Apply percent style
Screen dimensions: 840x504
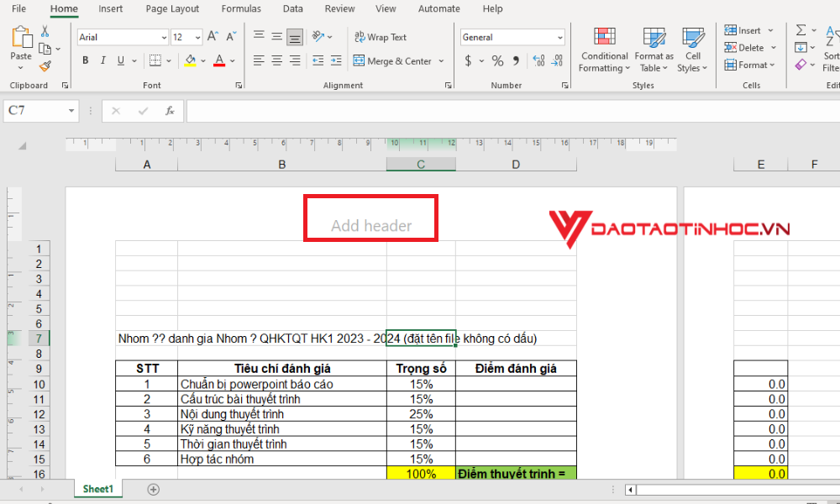click(497, 60)
